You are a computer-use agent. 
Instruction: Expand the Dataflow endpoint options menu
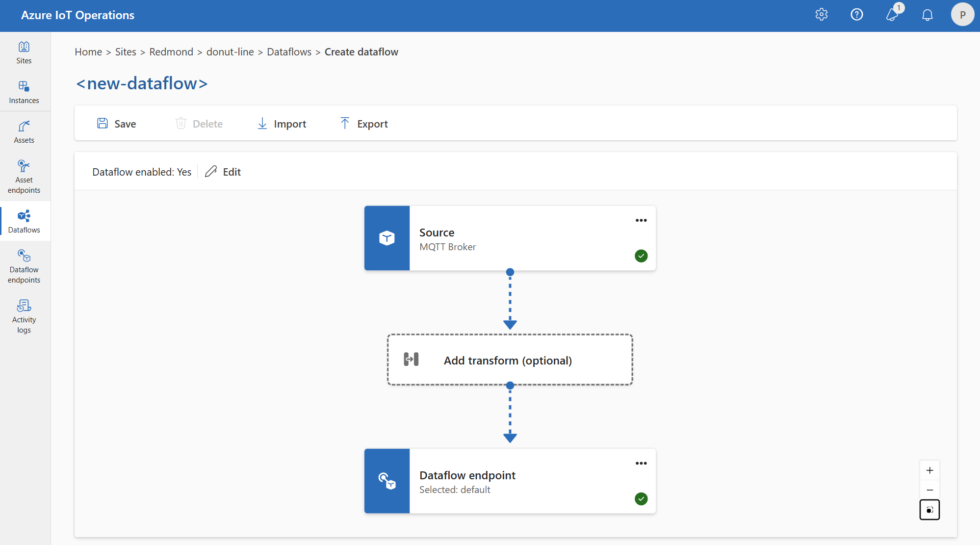[x=641, y=464]
